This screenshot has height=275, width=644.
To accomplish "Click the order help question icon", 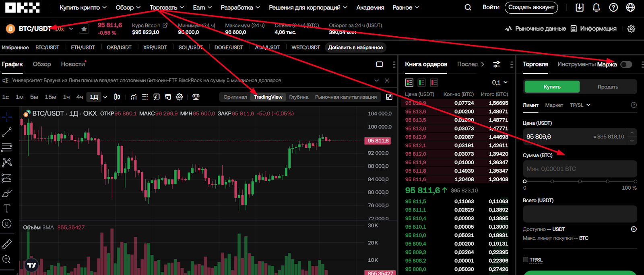I will [x=634, y=105].
